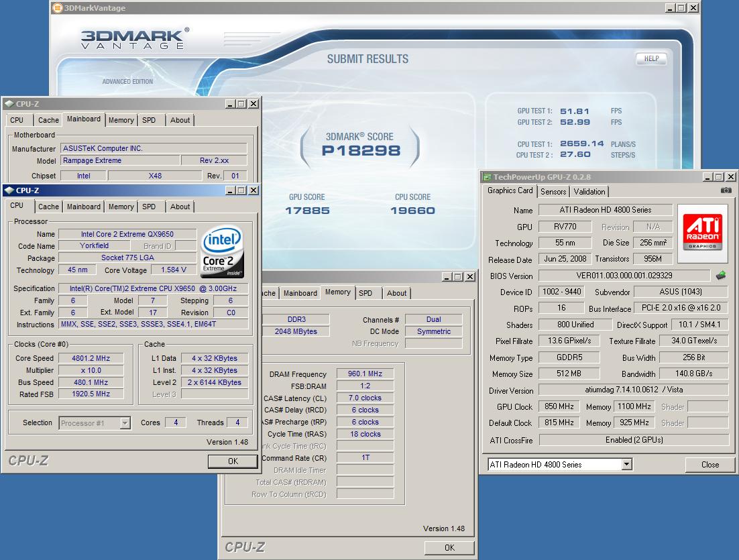Click the Rated FSB value 1920.5 MHz
This screenshot has width=739, height=560.
point(91,394)
